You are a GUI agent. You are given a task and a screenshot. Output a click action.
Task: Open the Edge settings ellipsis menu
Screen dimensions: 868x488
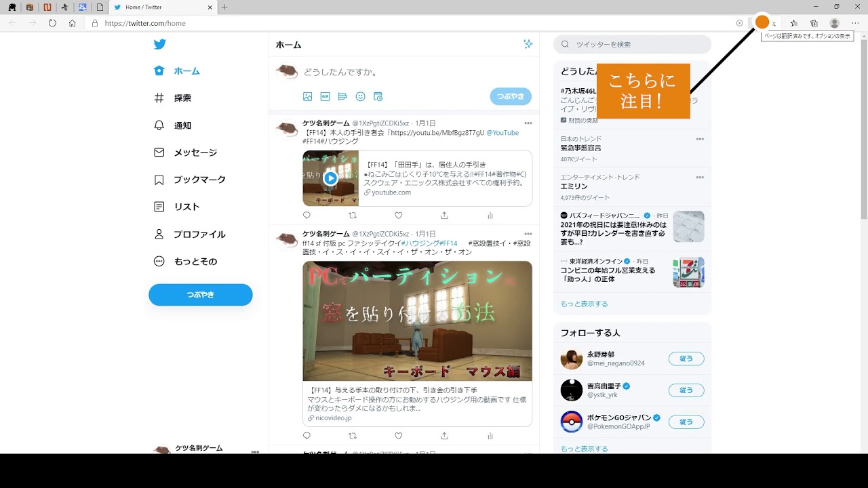855,23
